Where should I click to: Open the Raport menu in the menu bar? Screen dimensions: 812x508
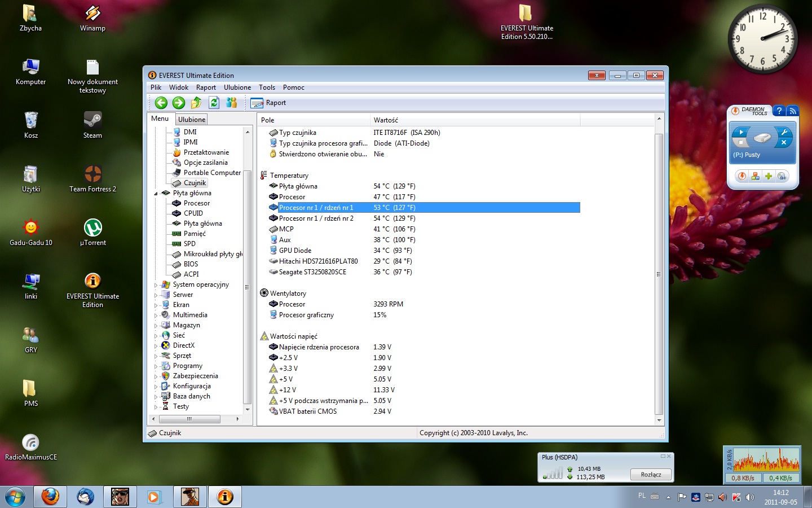pos(206,87)
